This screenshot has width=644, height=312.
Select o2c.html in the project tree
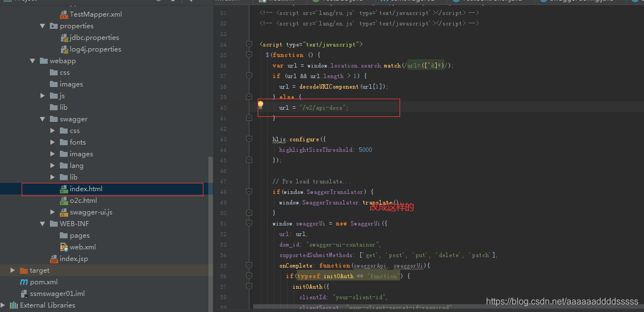pos(83,201)
